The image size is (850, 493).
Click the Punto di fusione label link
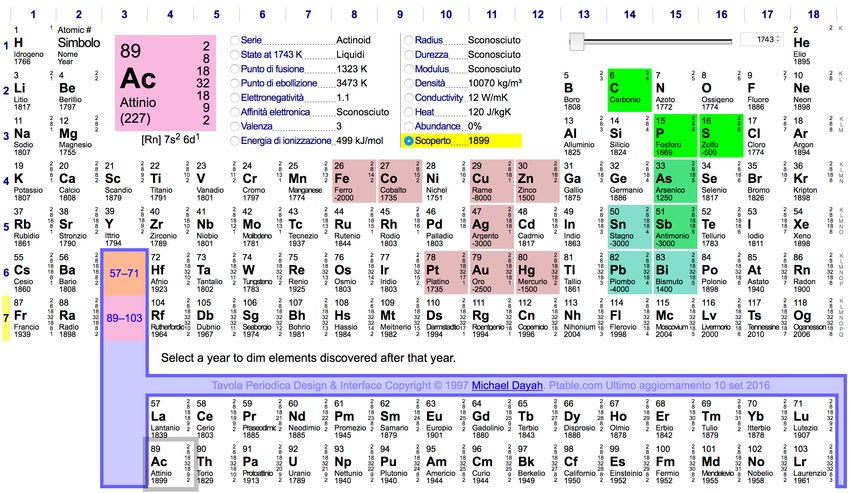[x=272, y=69]
